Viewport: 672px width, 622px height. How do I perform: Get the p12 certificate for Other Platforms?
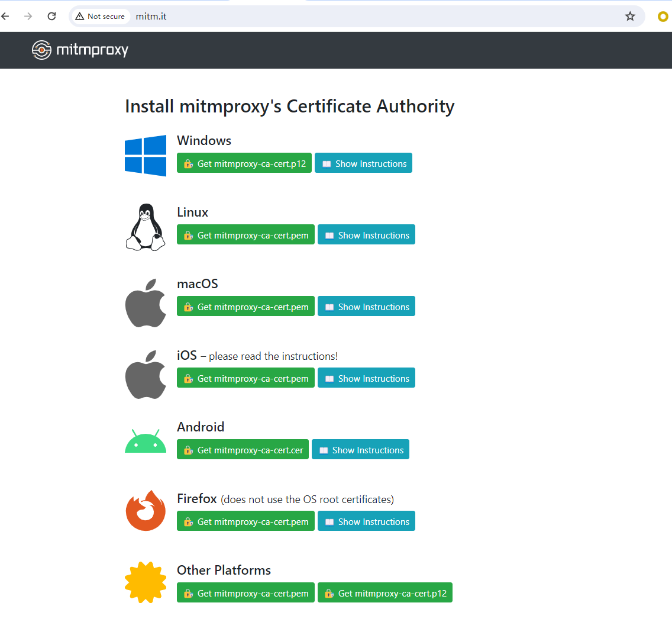click(385, 593)
